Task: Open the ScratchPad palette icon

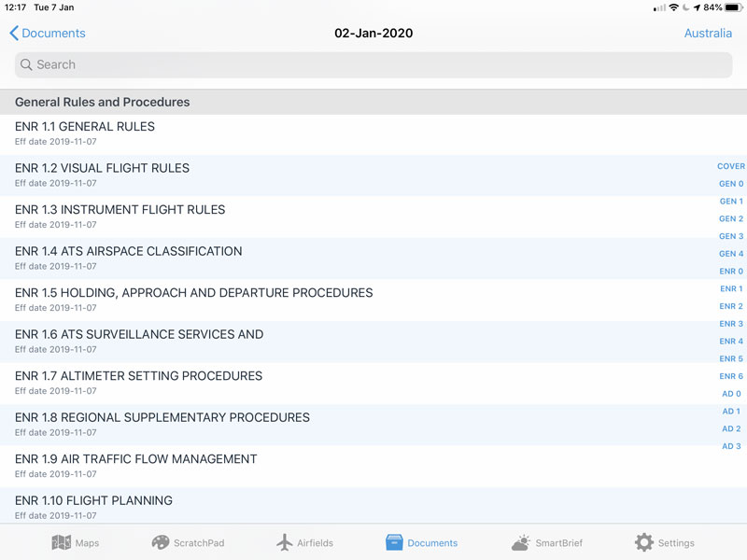Action: point(160,542)
